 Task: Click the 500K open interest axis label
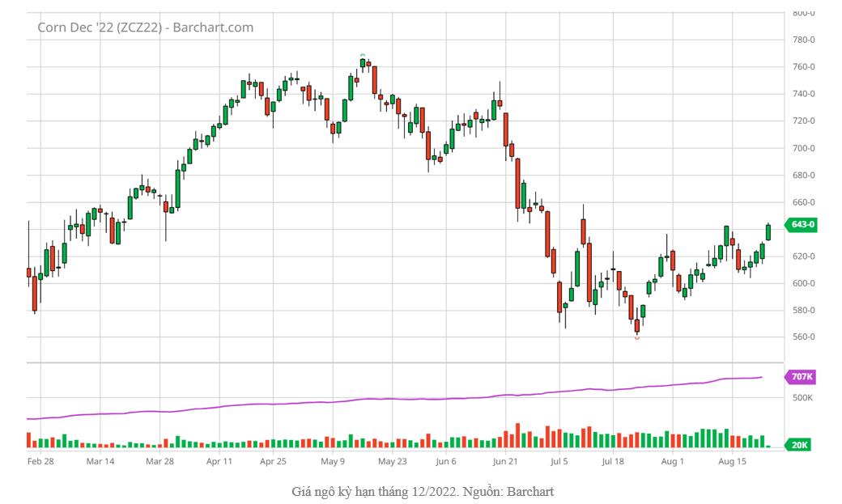(803, 398)
